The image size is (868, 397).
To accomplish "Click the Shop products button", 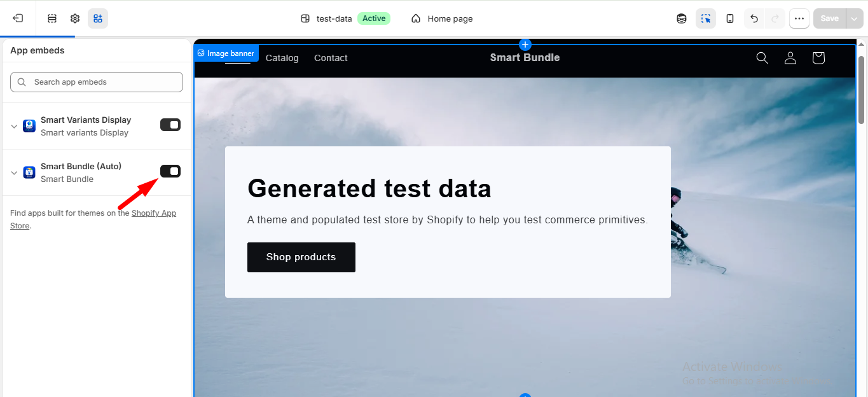I will click(x=301, y=257).
